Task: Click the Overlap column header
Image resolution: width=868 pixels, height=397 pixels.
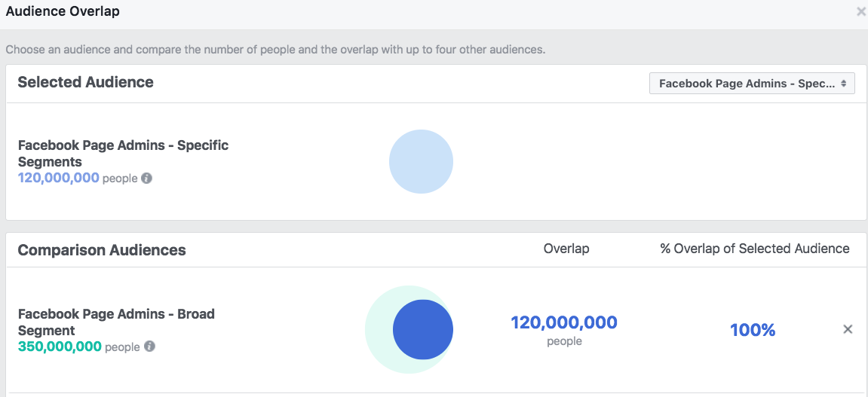Action: [566, 249]
